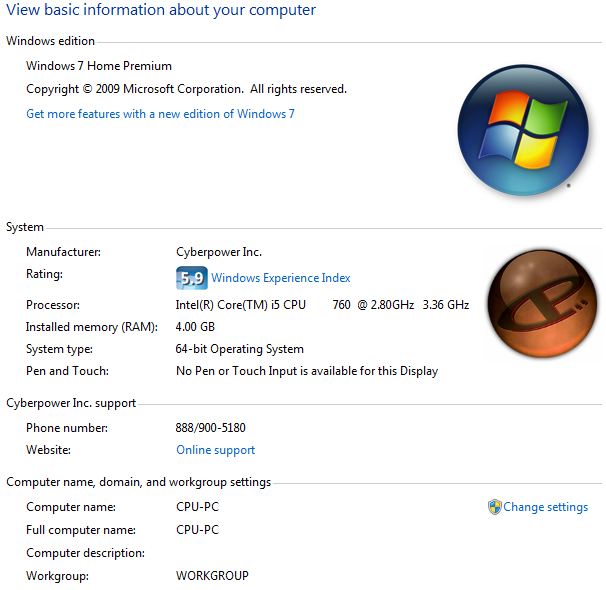
Task: Click the Full computer name value
Action: pos(197,529)
